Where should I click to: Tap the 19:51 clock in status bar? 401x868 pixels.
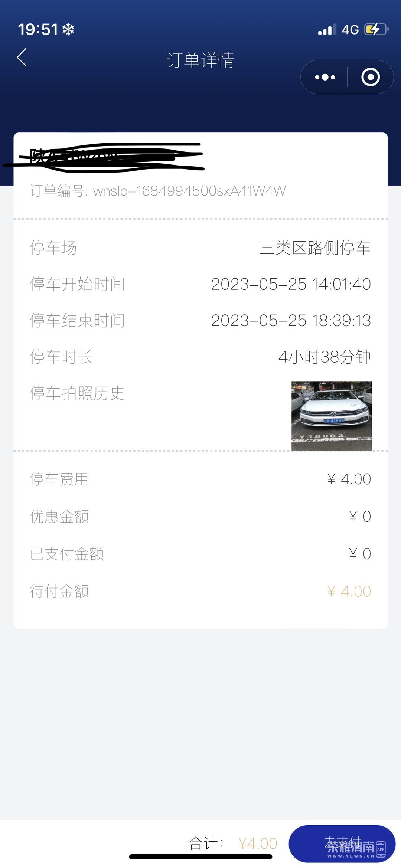pos(38,29)
